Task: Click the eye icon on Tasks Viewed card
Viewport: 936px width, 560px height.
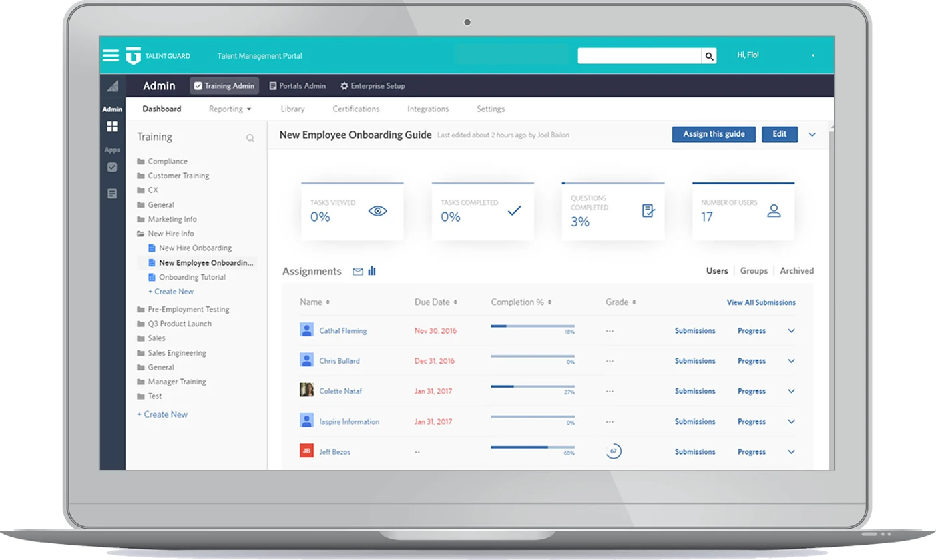Action: [377, 211]
